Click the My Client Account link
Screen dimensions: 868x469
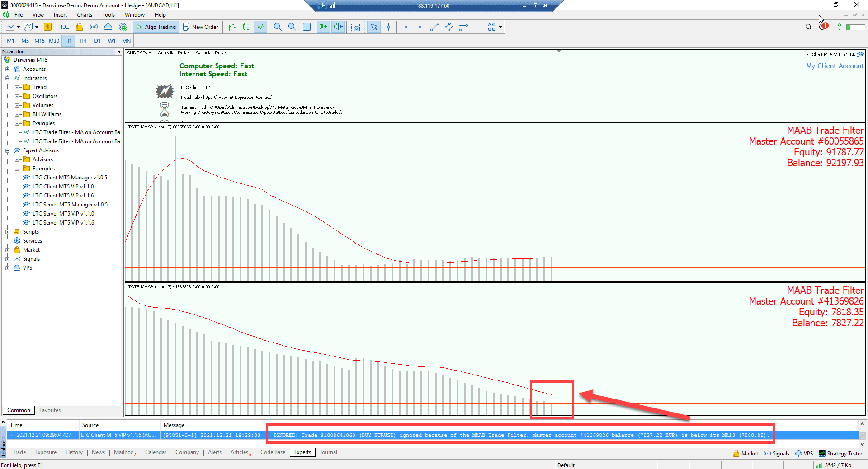(x=835, y=66)
